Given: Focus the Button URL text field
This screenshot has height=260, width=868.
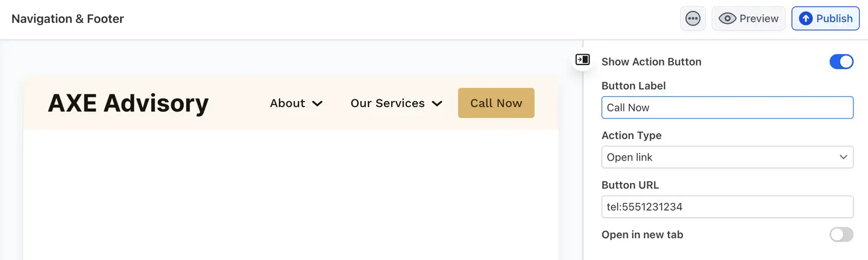Looking at the screenshot, I should tap(727, 206).
